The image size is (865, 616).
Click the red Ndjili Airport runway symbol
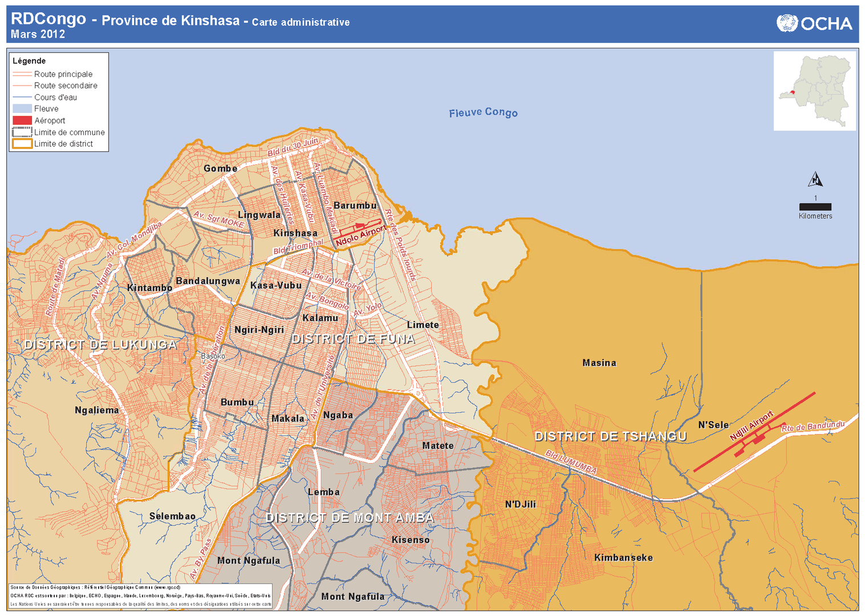(x=754, y=432)
